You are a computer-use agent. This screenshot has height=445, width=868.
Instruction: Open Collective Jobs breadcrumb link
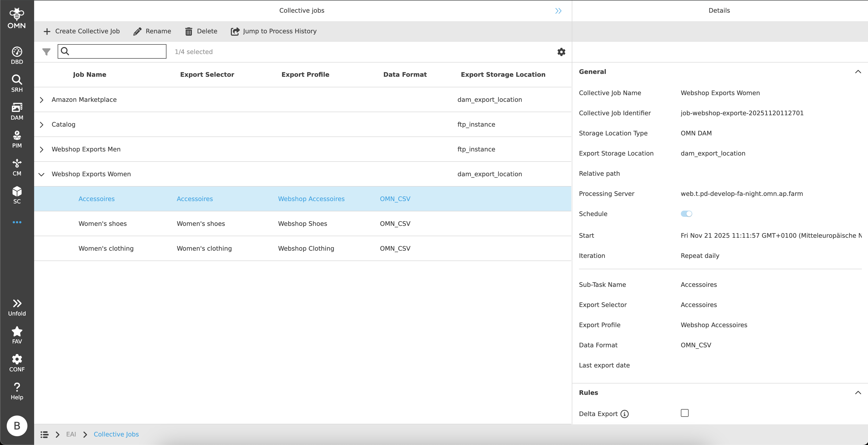(x=116, y=434)
